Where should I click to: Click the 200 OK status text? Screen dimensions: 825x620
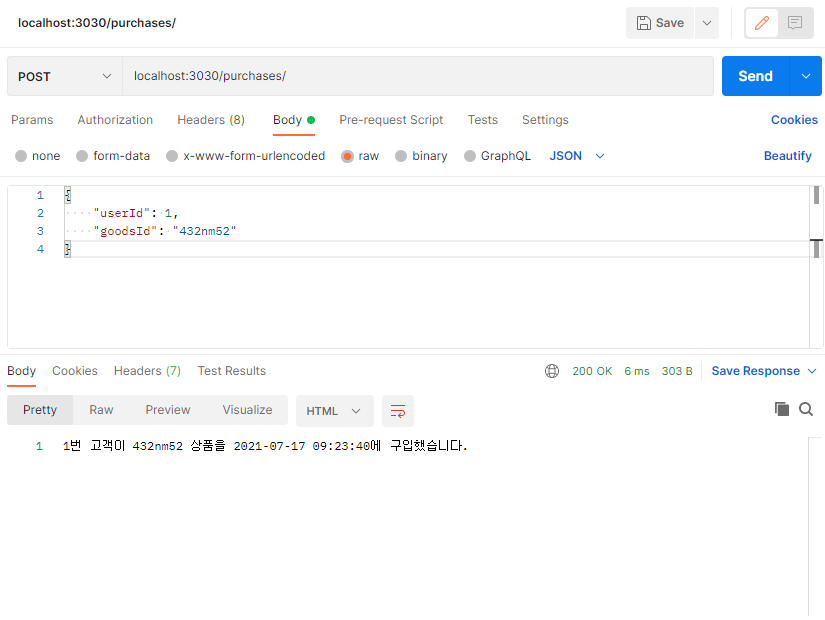pyautogui.click(x=592, y=371)
